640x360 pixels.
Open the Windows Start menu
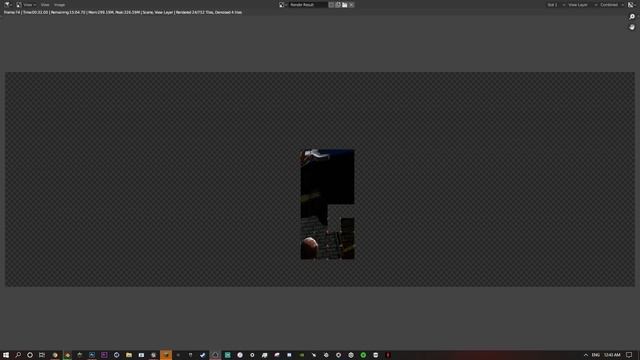click(x=6, y=355)
